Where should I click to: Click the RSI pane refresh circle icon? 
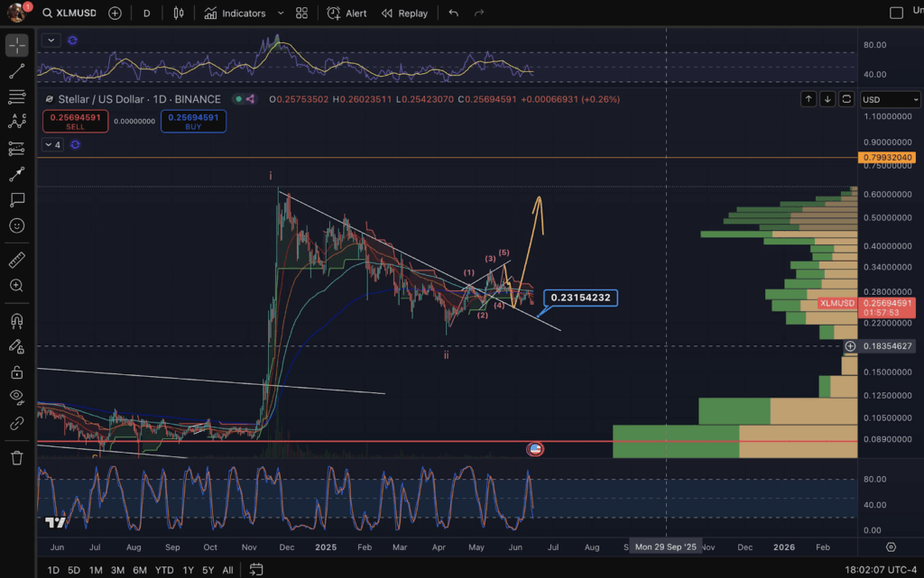click(x=72, y=40)
